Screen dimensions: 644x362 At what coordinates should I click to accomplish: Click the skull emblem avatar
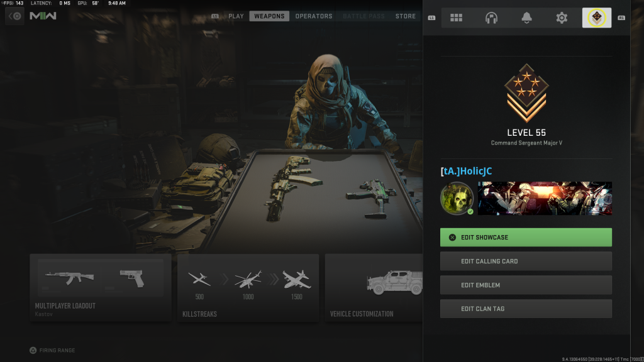coord(457,198)
